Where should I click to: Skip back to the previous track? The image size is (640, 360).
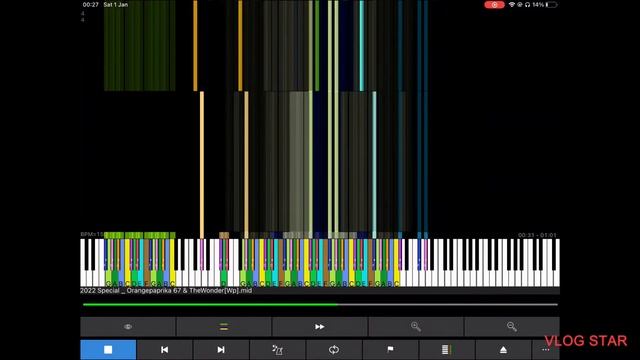(164, 350)
